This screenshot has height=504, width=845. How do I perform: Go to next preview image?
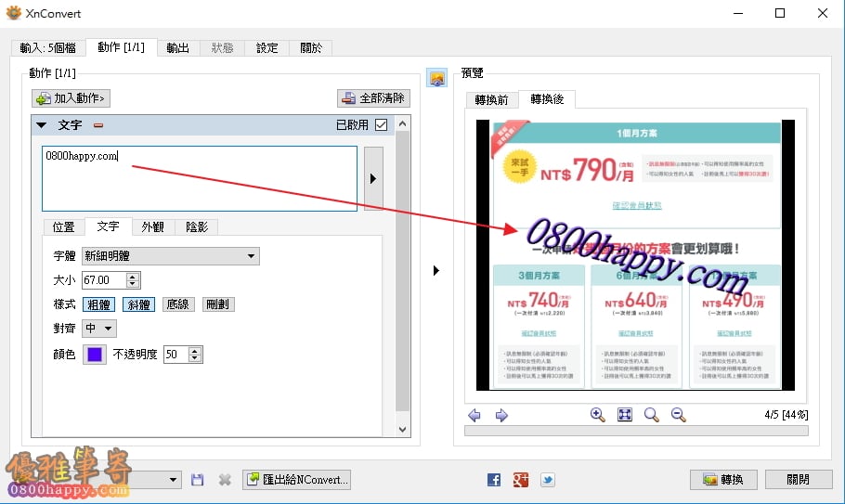coord(501,415)
